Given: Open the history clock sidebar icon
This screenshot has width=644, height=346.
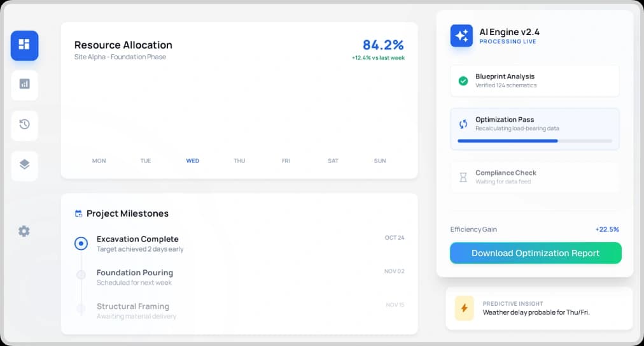Looking at the screenshot, I should [x=25, y=125].
